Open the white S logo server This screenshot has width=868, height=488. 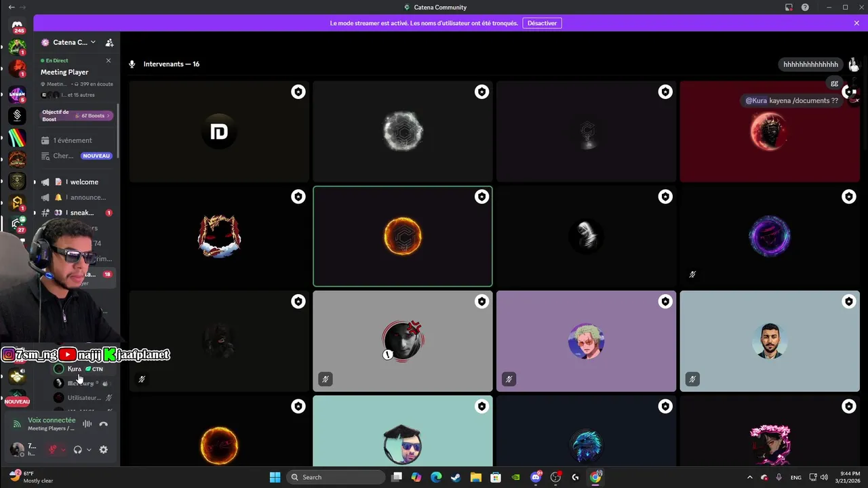click(x=18, y=116)
